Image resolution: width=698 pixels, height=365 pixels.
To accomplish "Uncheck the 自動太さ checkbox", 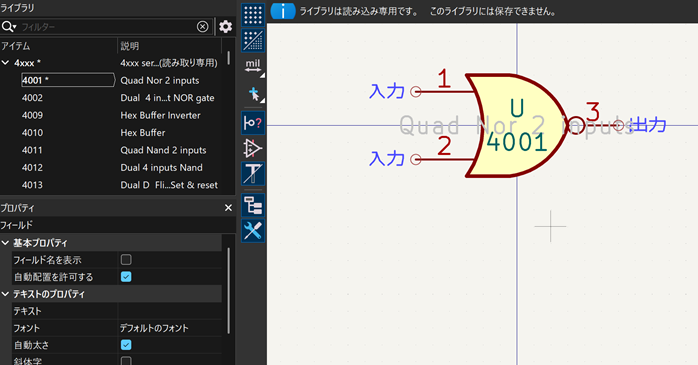I will coord(126,345).
